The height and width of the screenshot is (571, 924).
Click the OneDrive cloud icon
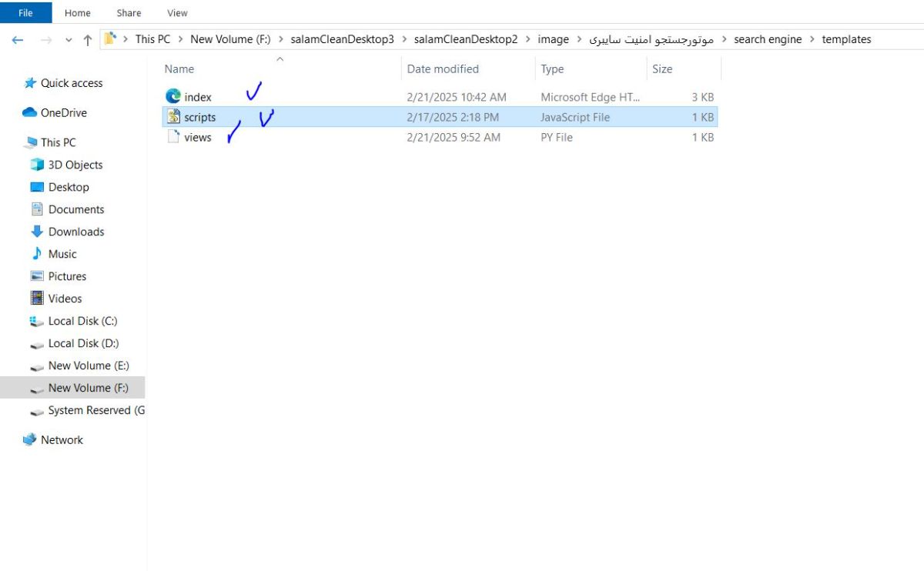[30, 112]
